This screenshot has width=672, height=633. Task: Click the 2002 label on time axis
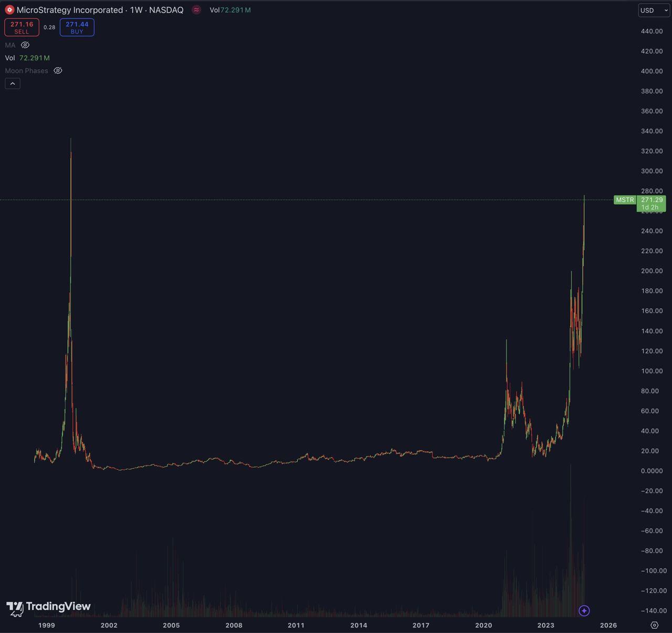tap(109, 625)
